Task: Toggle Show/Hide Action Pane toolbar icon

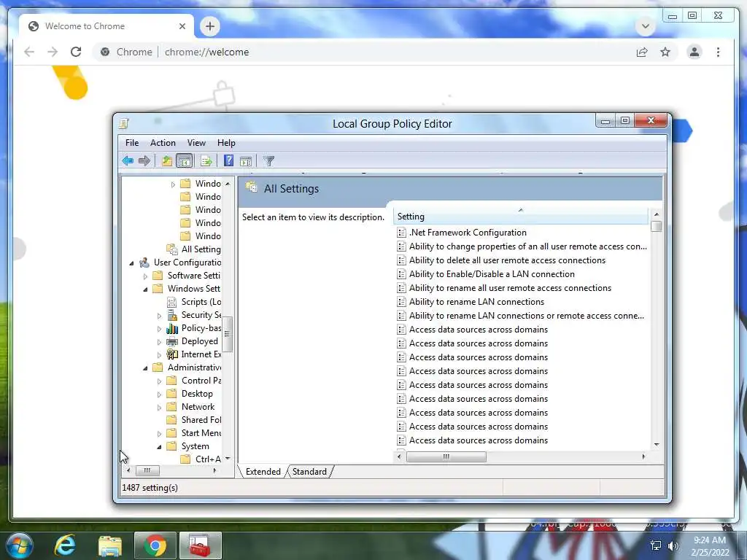Action: click(x=246, y=161)
